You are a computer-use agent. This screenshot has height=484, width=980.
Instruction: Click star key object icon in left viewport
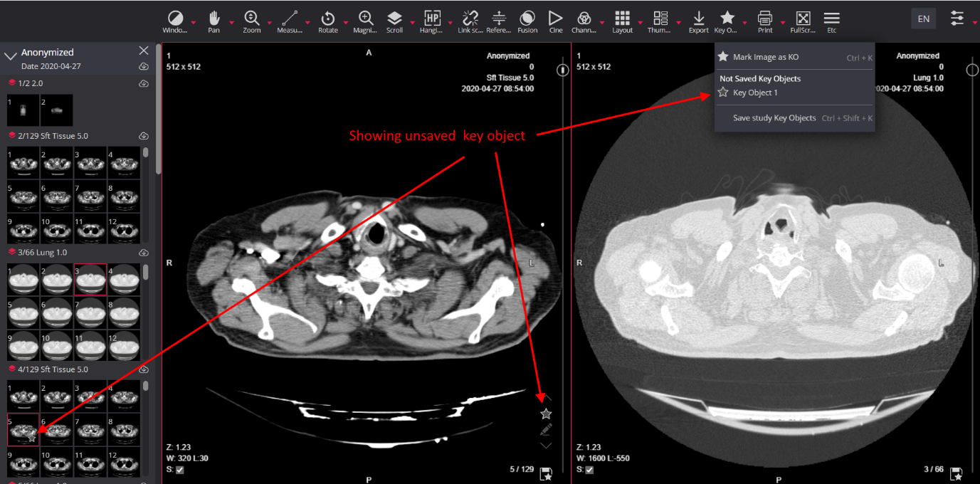pos(546,414)
